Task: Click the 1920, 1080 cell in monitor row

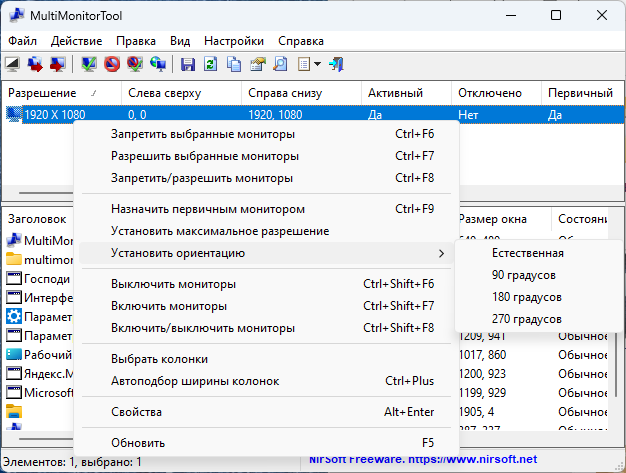Action: pos(275,115)
